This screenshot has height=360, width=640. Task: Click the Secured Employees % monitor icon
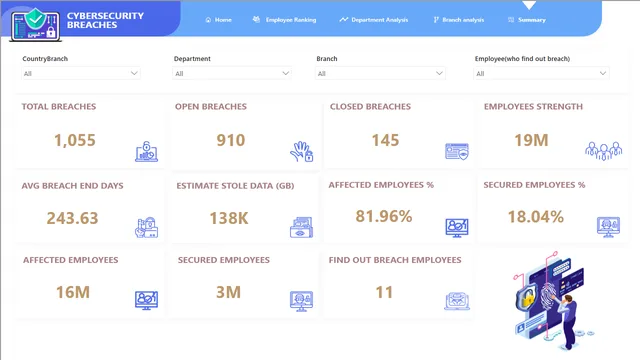click(x=608, y=227)
